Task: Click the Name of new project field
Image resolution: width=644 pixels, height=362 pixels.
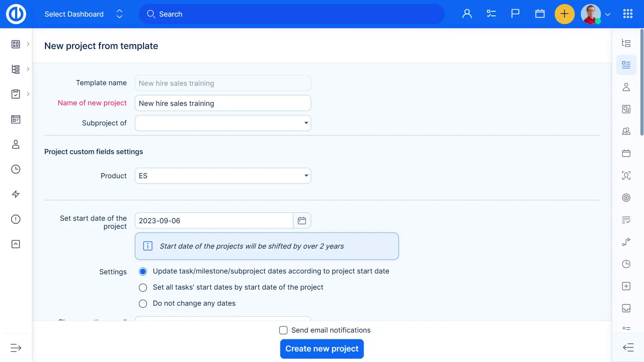Action: click(223, 103)
